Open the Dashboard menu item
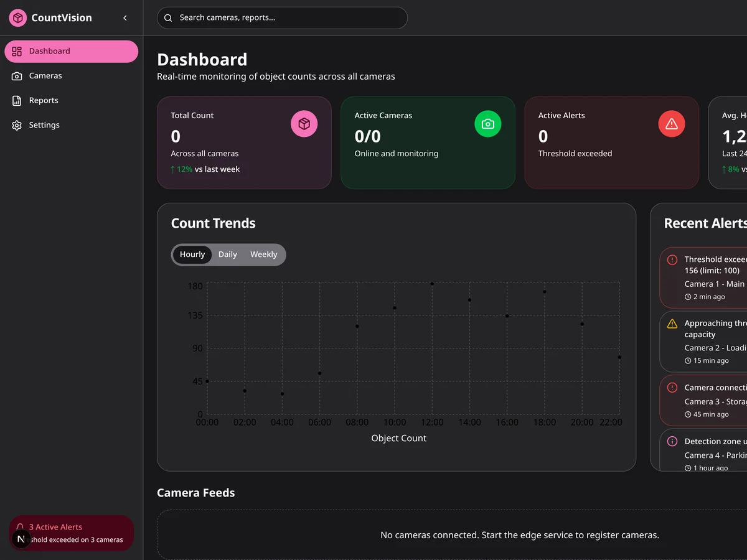This screenshot has height=560, width=747. pos(72,52)
